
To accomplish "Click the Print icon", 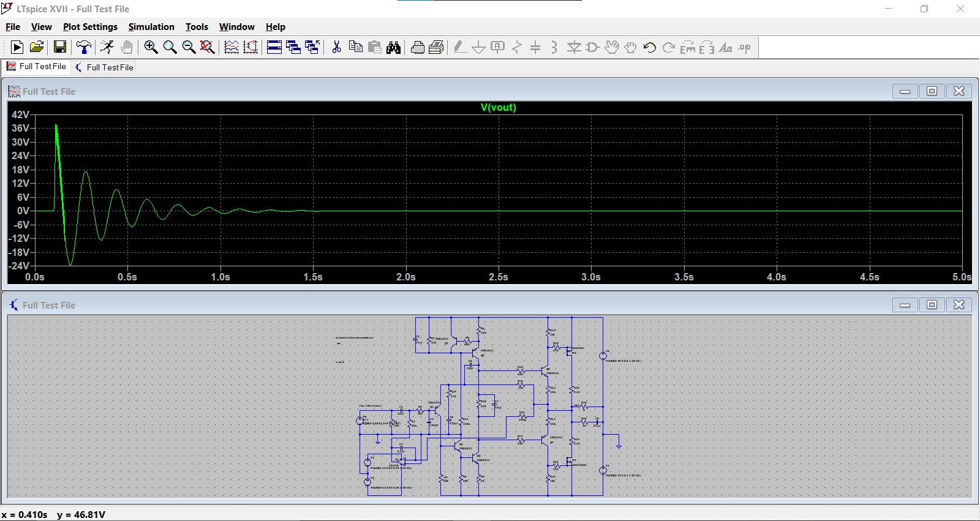I will (x=437, y=47).
